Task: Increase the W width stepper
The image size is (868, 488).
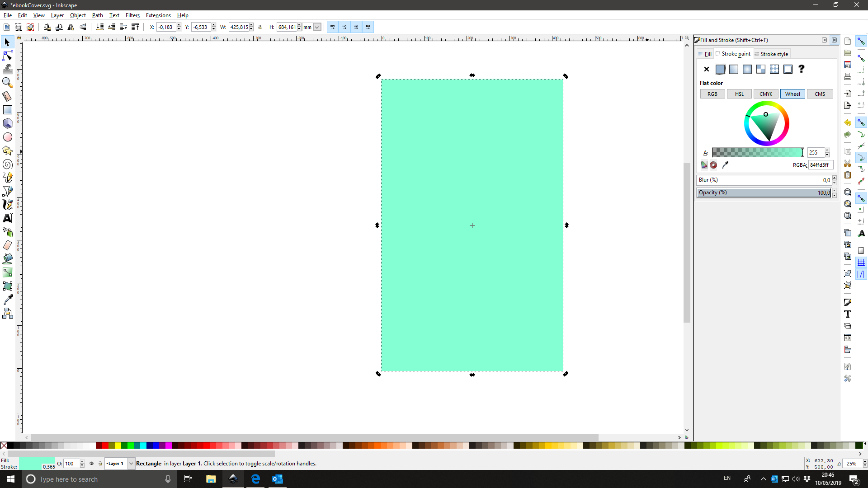Action: click(251, 25)
